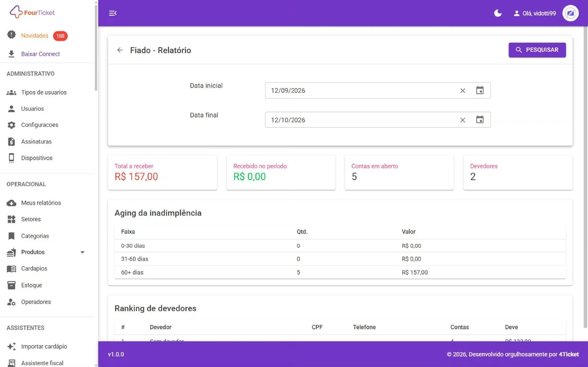Select the Dispositivos phone icon
The image size is (588, 367).
[x=11, y=158]
